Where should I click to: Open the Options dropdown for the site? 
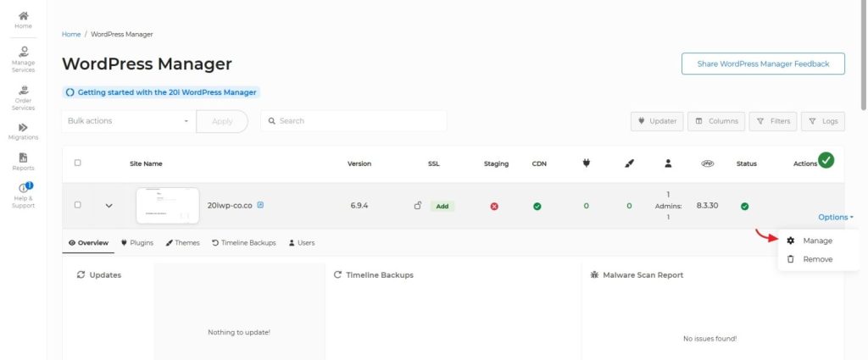(835, 218)
